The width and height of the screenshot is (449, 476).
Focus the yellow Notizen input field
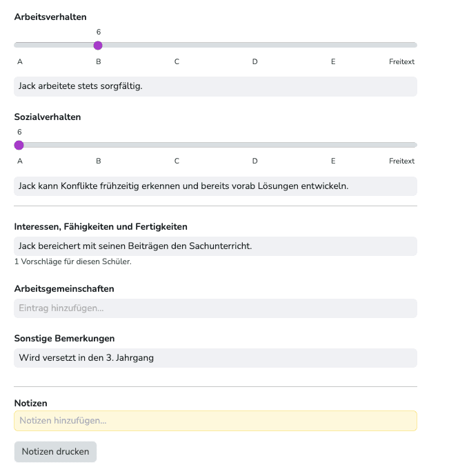[215, 421]
